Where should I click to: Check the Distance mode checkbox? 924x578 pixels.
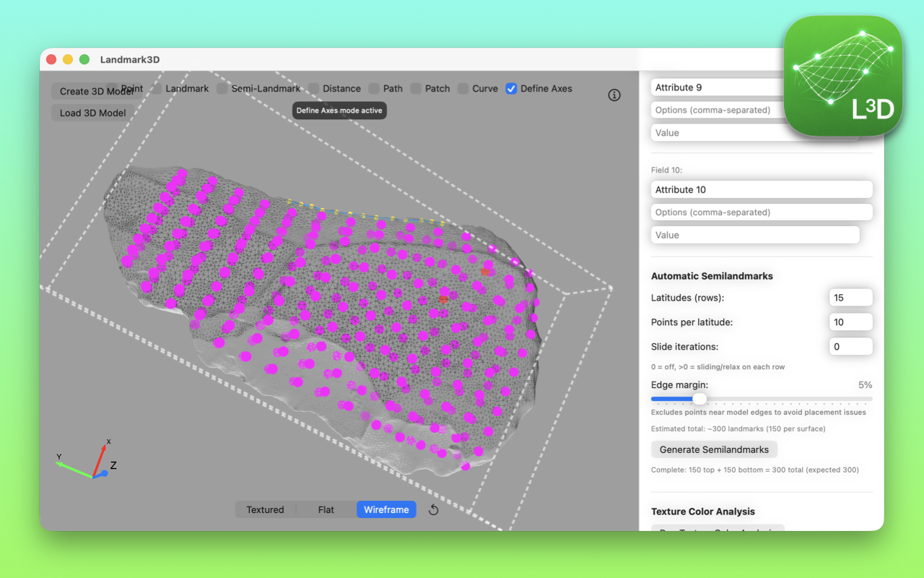(x=314, y=88)
